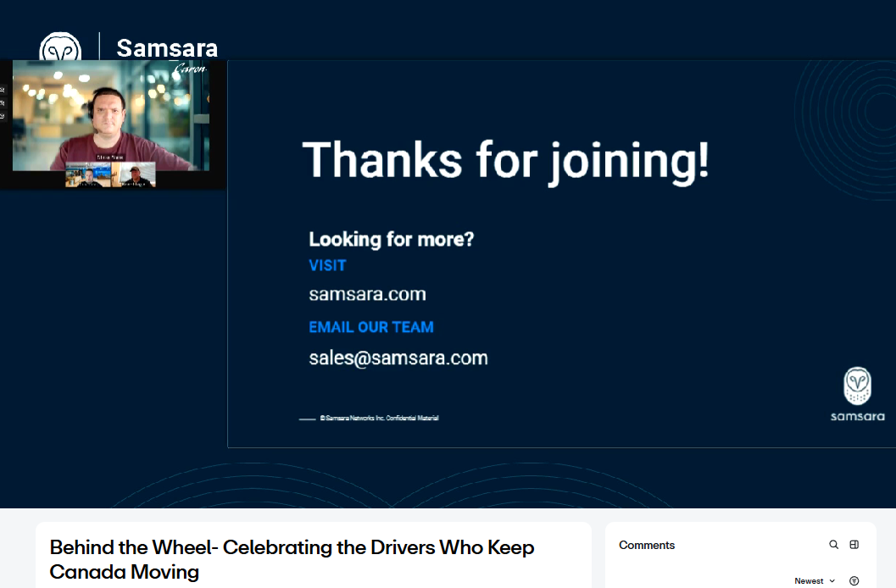Open the comment filter icon
The image size is (896, 588).
(854, 581)
